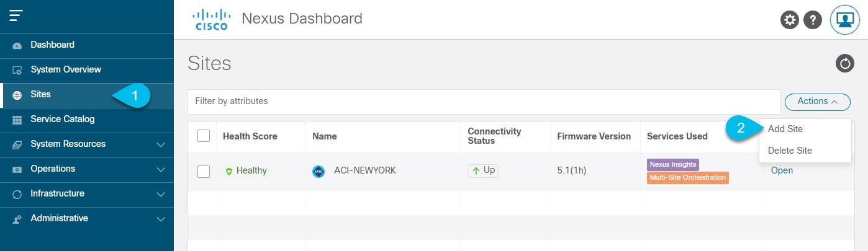Image resolution: width=868 pixels, height=251 pixels.
Task: Collapse the Actions dropdown button
Action: [x=817, y=102]
